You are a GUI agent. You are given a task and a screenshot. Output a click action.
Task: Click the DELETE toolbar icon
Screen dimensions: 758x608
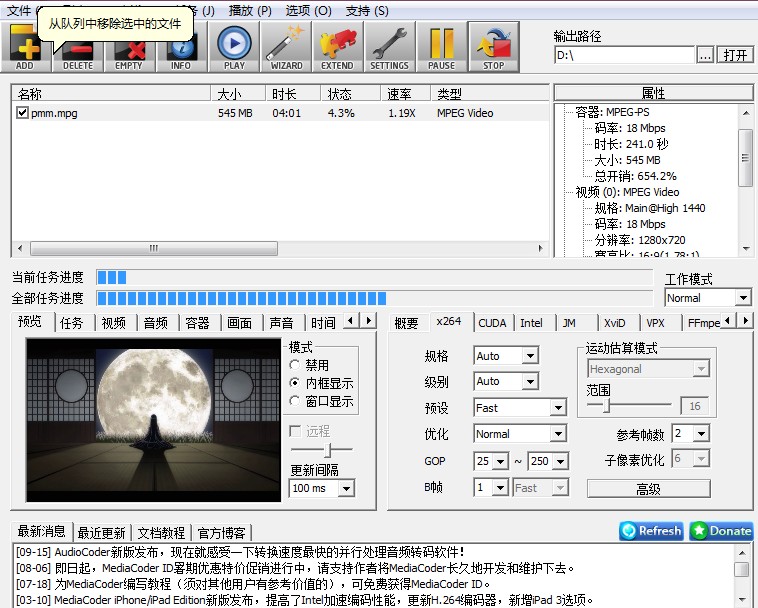pos(78,47)
